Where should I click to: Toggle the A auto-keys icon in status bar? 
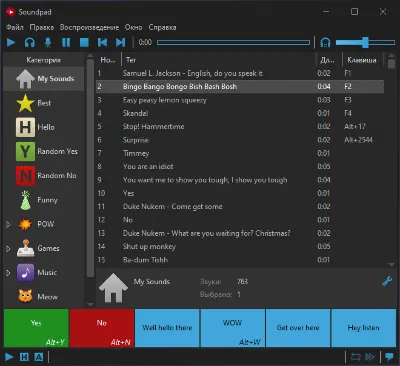39,357
